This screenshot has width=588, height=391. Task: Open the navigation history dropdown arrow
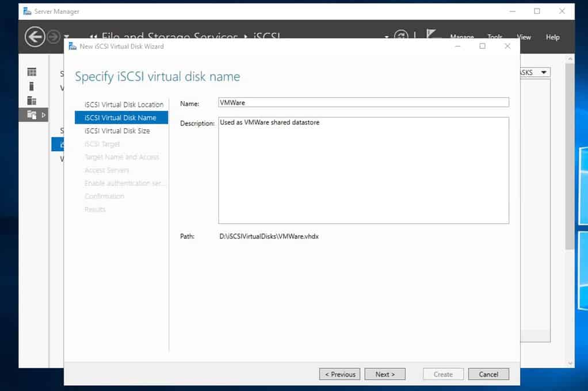point(66,36)
